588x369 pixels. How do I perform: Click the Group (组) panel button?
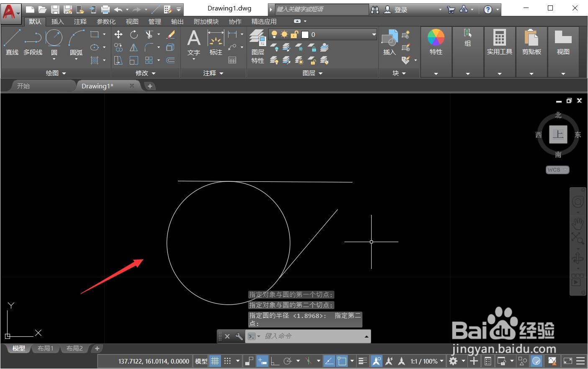(x=468, y=37)
